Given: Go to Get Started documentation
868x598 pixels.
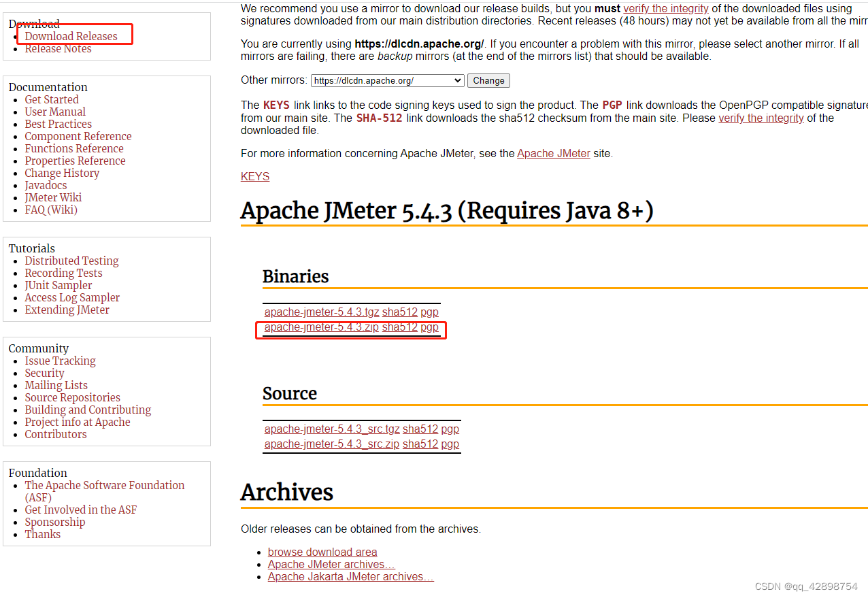Looking at the screenshot, I should [52, 99].
